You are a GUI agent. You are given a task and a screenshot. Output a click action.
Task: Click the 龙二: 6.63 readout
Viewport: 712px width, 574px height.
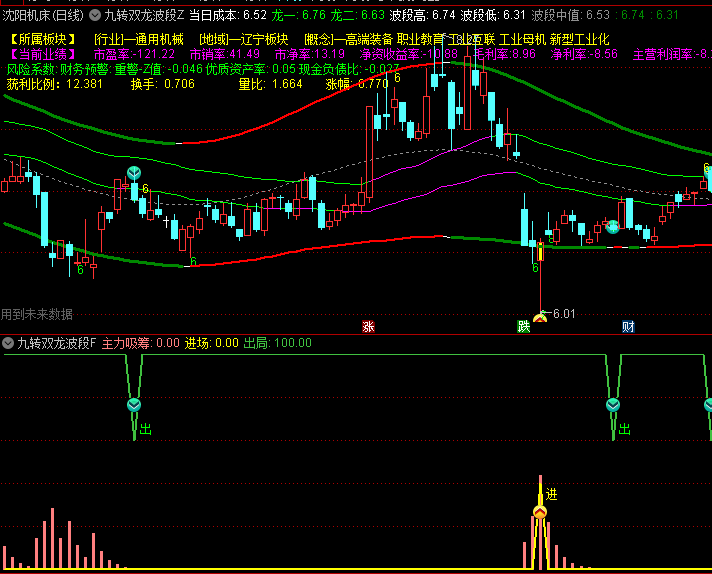[x=358, y=15]
